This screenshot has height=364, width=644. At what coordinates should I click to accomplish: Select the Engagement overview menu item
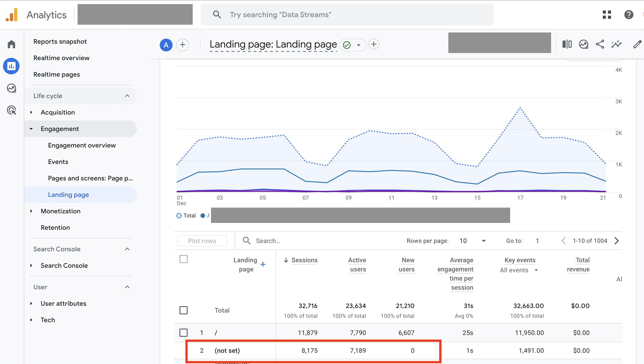tap(82, 145)
